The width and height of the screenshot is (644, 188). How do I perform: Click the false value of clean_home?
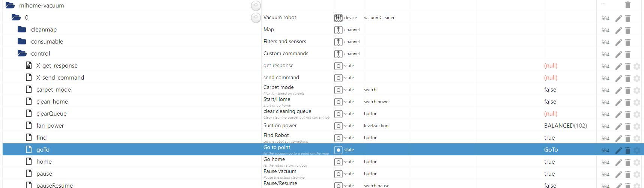[550, 102]
